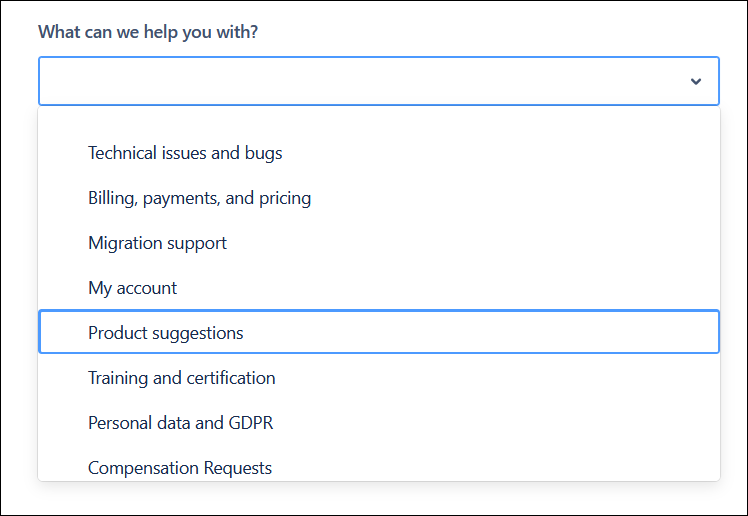Click the dropdown chevron arrow
Image resolution: width=748 pixels, height=516 pixels.
point(696,81)
